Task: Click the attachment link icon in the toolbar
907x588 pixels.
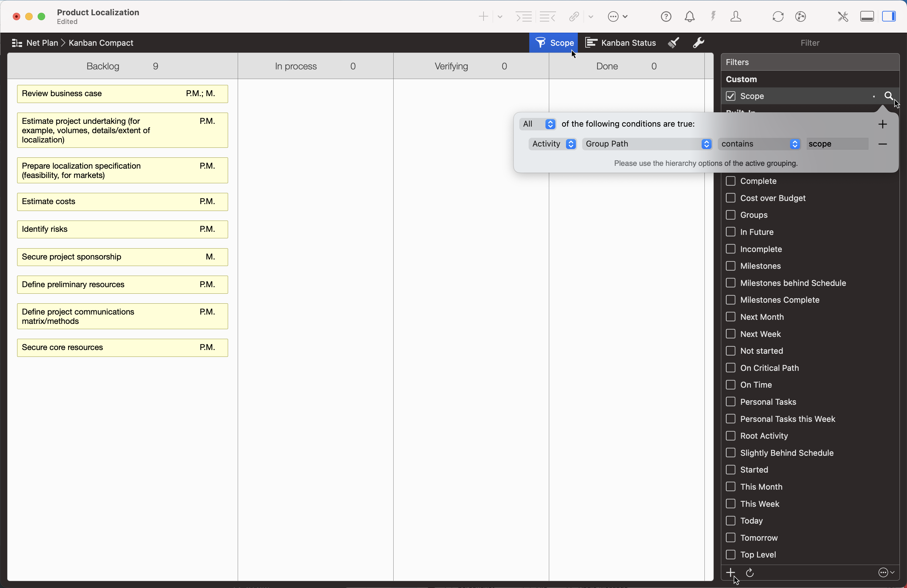Action: tap(574, 16)
